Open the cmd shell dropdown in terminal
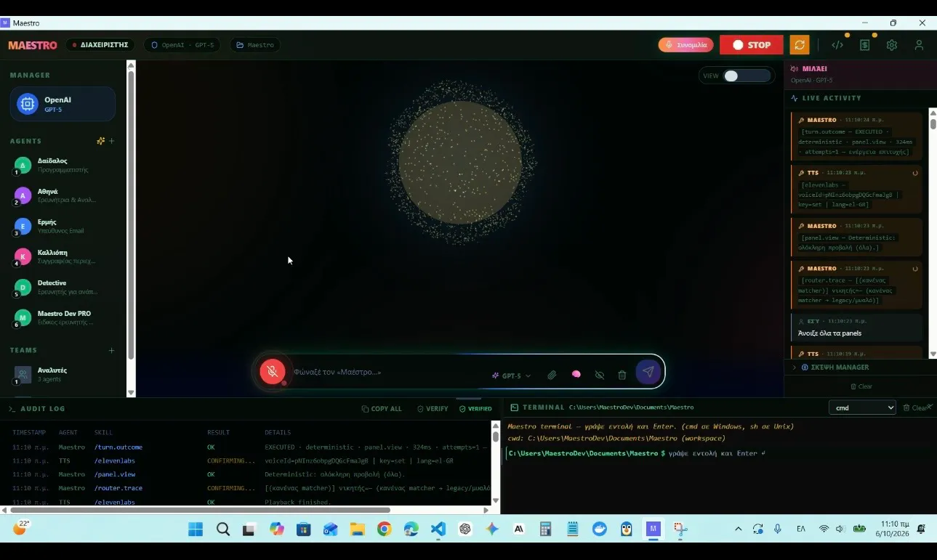The width and height of the screenshot is (937, 560). (x=862, y=407)
